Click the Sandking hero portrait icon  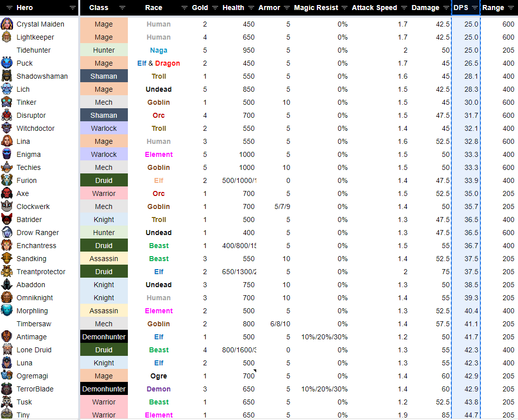[x=7, y=259]
